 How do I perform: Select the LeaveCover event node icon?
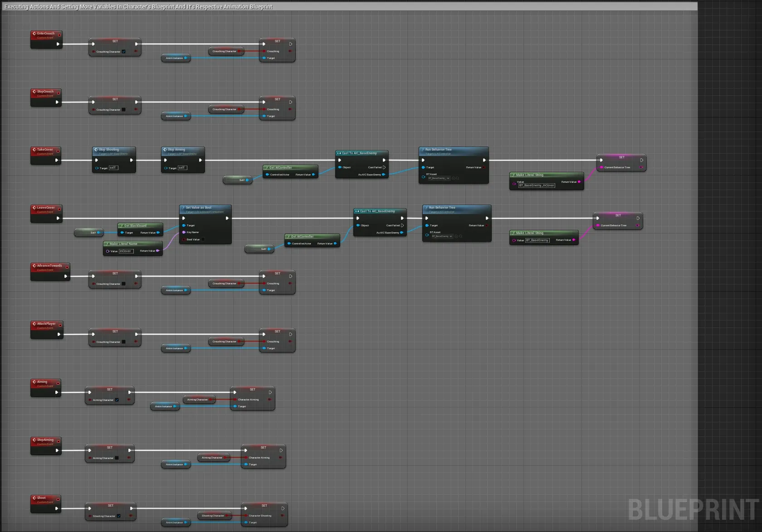coord(34,208)
